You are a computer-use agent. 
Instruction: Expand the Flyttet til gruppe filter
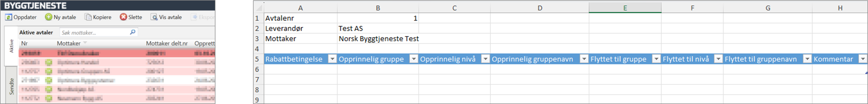[x=656, y=59]
